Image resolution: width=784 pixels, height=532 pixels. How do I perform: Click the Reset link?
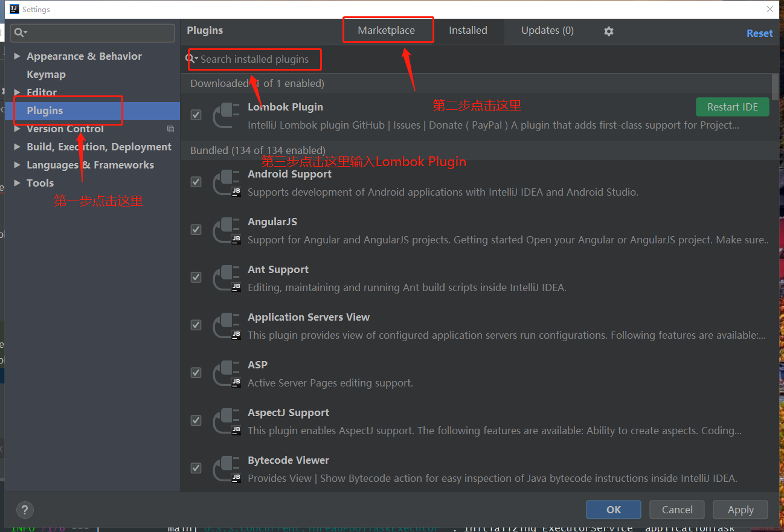click(x=759, y=33)
